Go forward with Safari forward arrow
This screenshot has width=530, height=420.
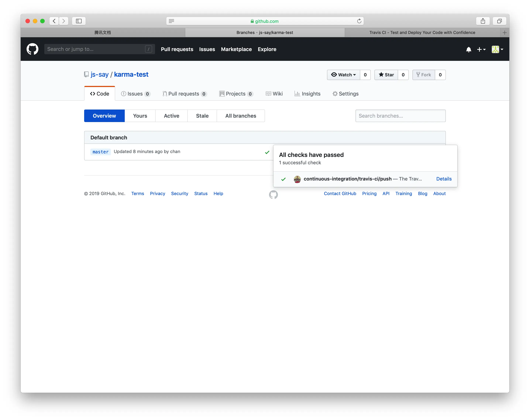point(64,21)
